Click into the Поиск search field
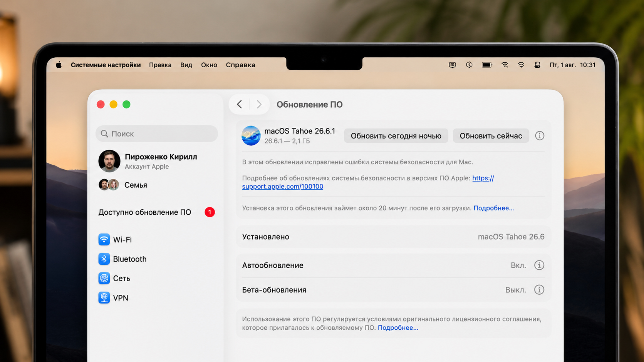The width and height of the screenshot is (644, 362). click(x=157, y=133)
